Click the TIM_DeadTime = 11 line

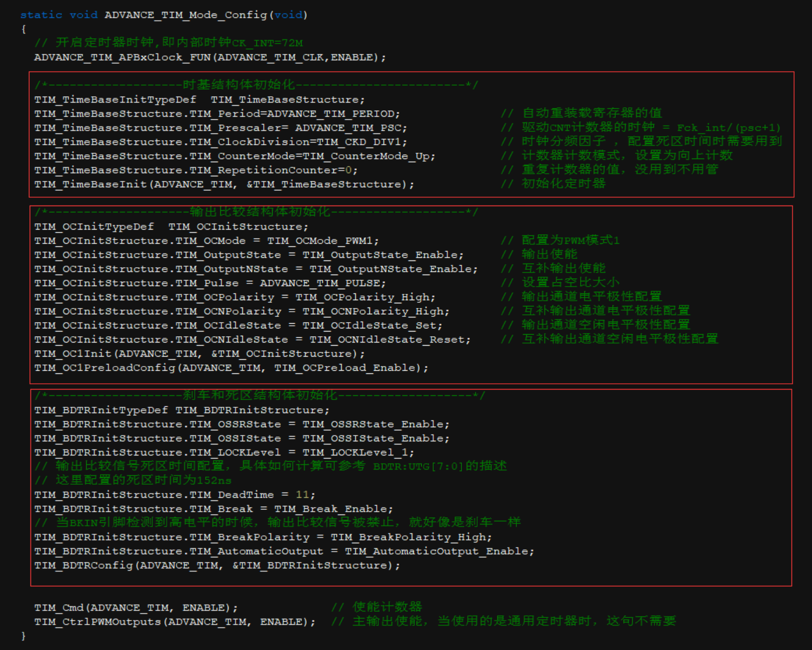point(175,495)
